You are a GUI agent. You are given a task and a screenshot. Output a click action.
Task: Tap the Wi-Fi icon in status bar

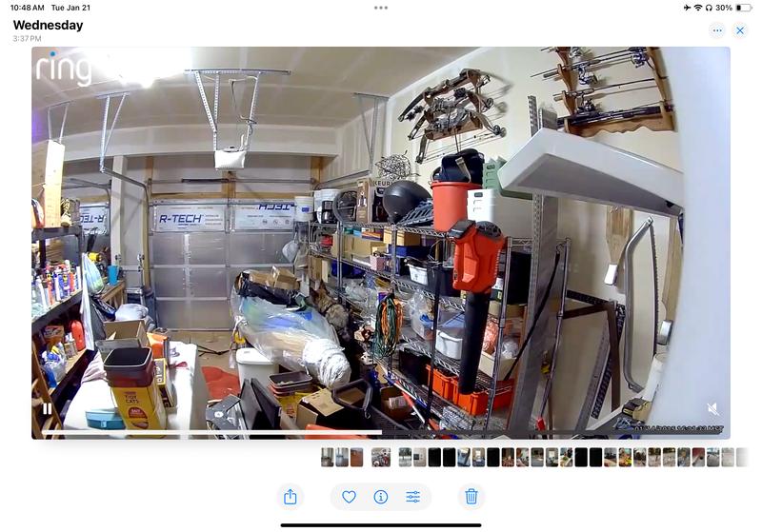[698, 8]
